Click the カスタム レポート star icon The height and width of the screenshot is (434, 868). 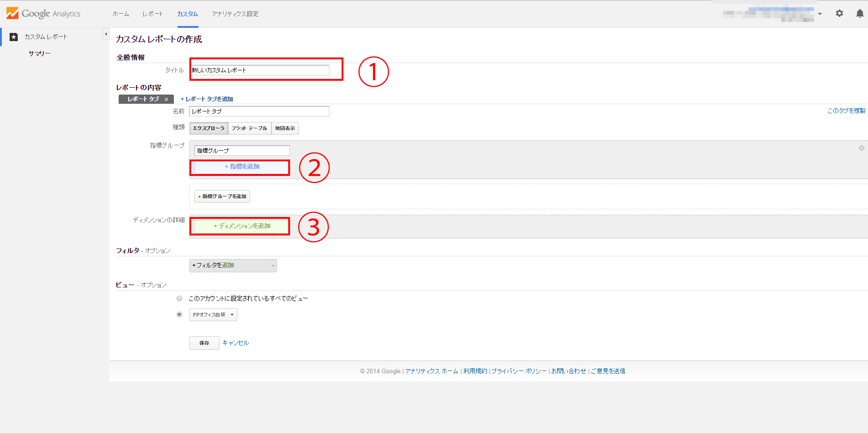tap(14, 37)
